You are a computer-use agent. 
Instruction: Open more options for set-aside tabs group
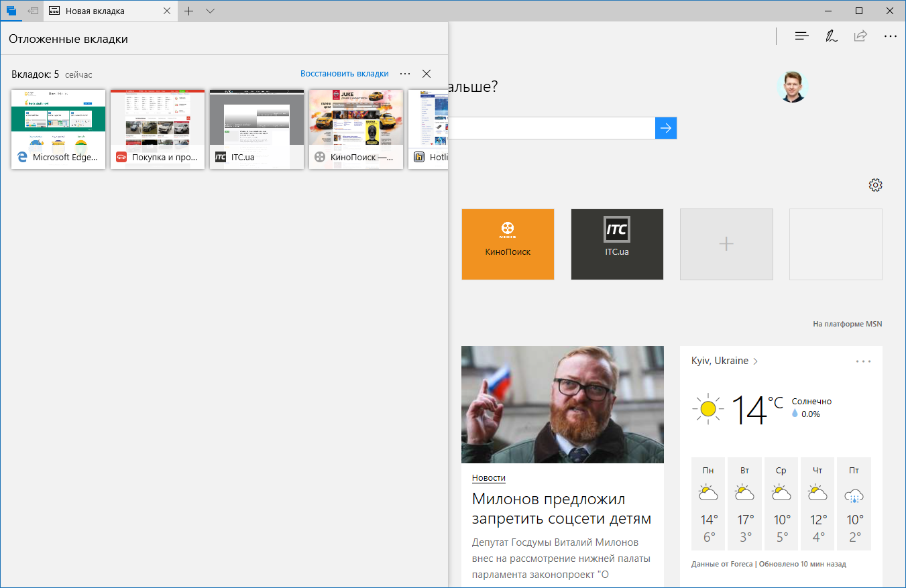click(x=405, y=74)
